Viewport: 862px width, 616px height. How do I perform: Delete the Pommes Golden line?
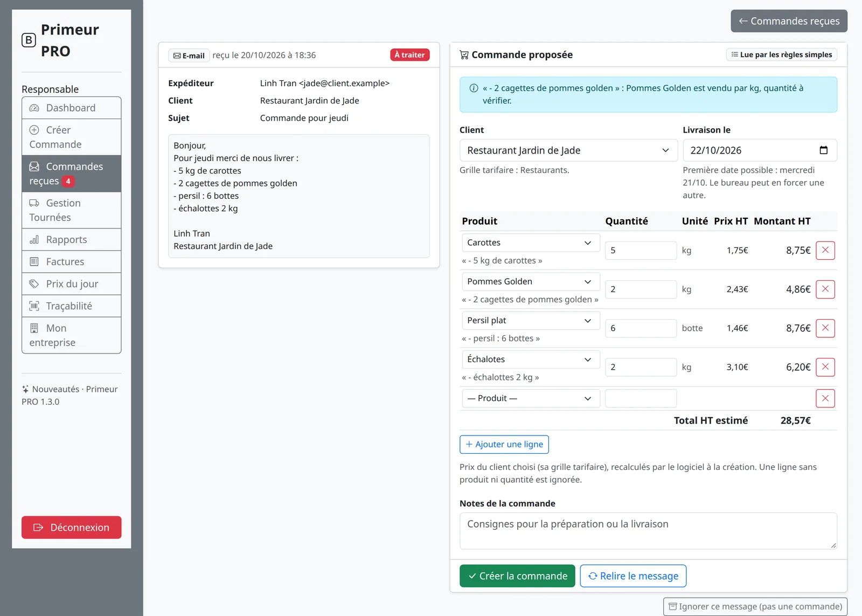825,289
